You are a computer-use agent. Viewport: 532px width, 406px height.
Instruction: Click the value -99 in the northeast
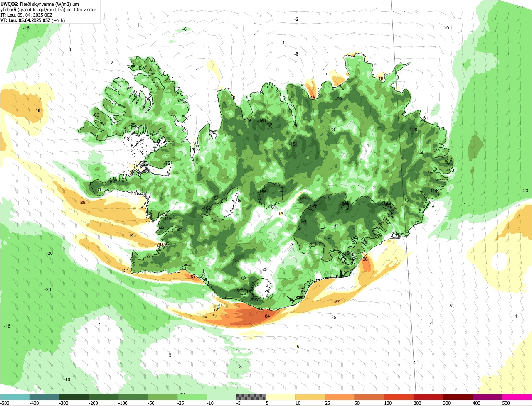(339, 99)
